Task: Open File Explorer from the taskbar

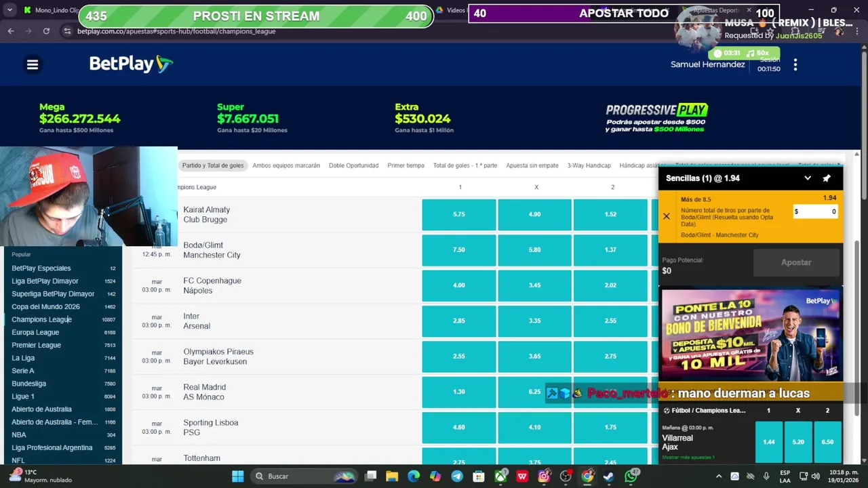Action: pyautogui.click(x=392, y=476)
